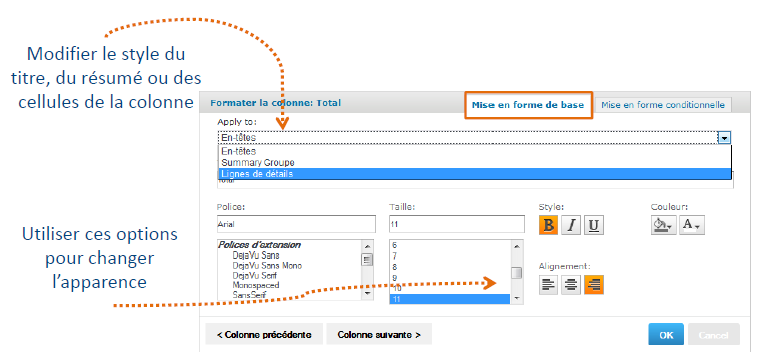Click size list scrollbar down arrow
773x363 pixels.
coord(516,298)
